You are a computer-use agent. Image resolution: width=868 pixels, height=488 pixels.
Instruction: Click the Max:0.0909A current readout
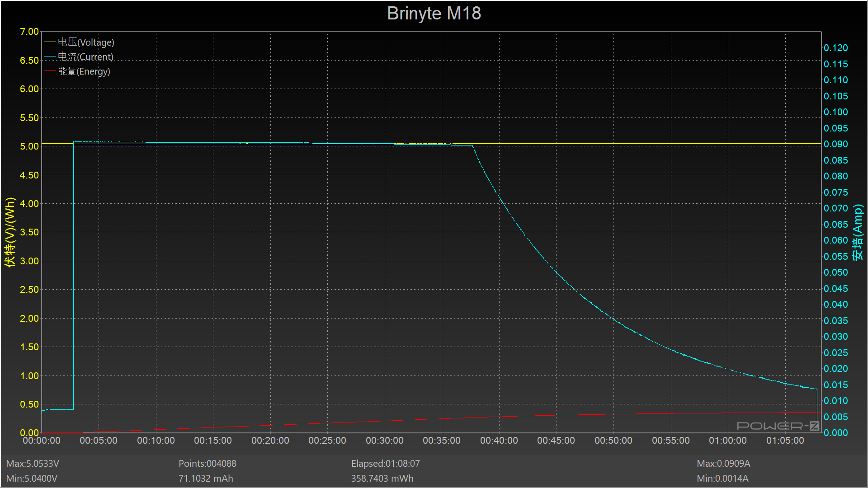pyautogui.click(x=723, y=464)
